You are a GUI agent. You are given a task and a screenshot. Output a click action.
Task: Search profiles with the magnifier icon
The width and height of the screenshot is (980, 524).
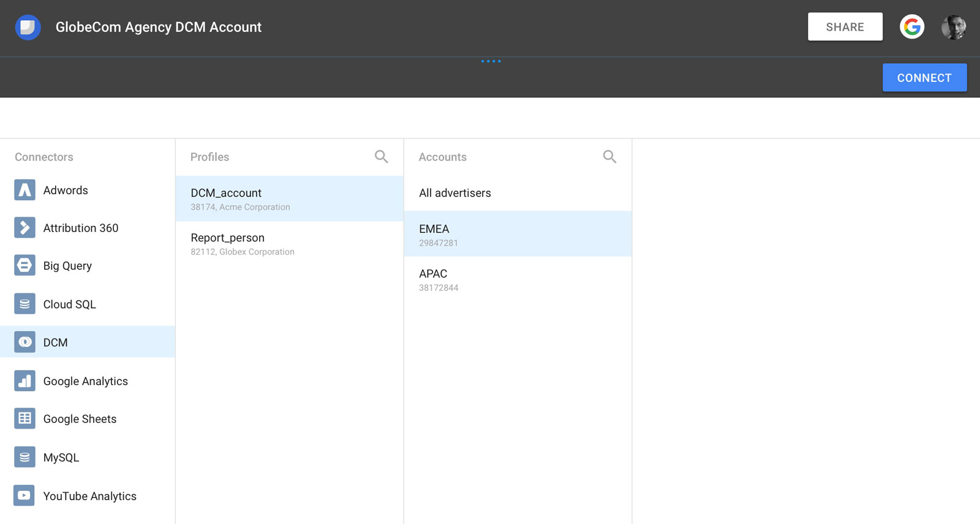381,157
